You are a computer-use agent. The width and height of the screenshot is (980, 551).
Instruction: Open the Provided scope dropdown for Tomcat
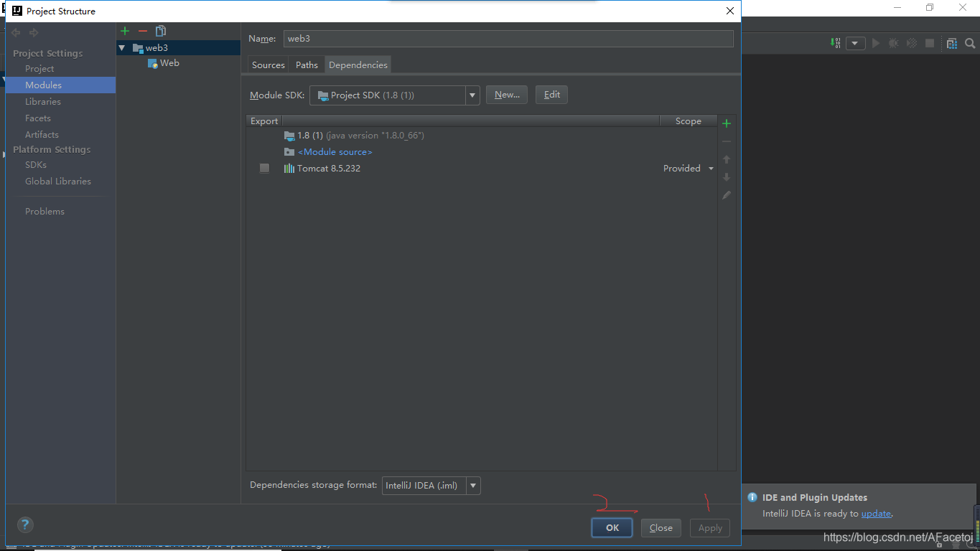tap(711, 169)
